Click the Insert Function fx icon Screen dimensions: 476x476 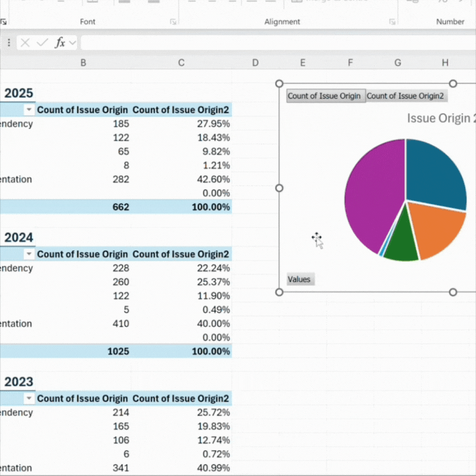click(x=59, y=42)
